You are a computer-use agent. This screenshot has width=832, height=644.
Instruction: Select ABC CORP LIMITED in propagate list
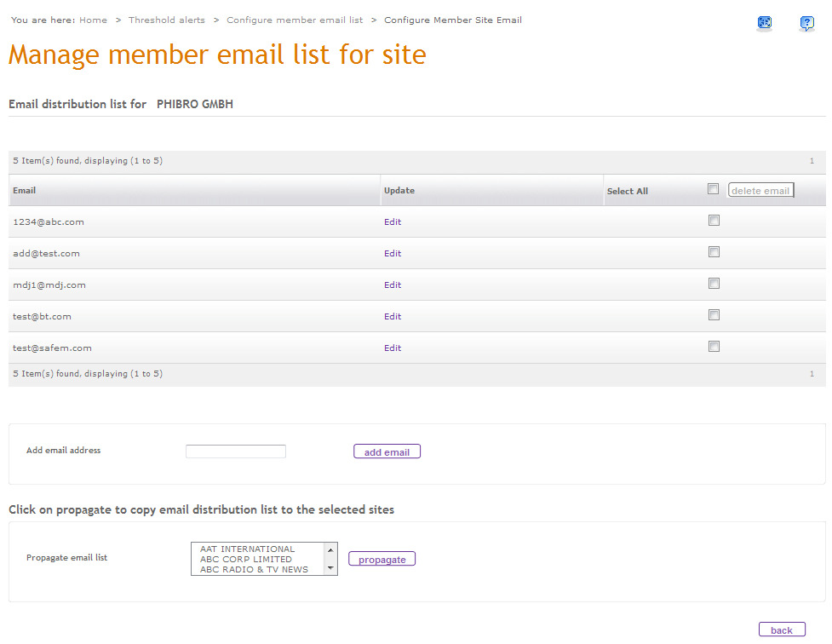click(245, 559)
